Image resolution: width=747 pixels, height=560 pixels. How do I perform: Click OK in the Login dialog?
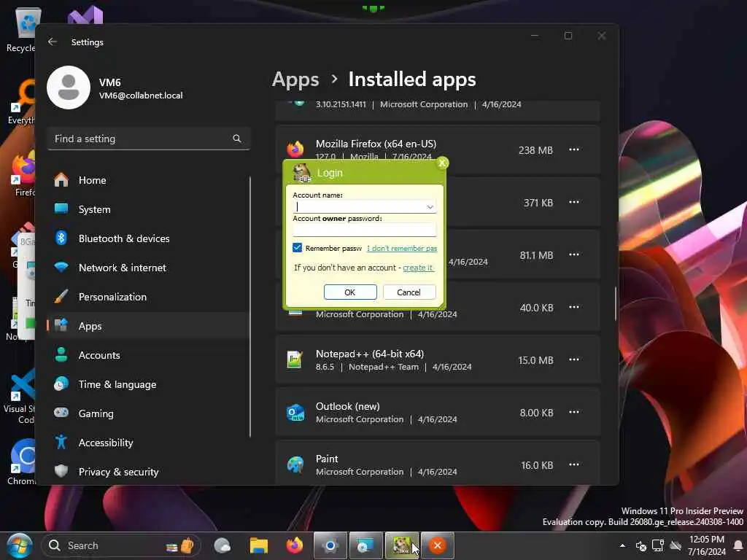tap(350, 292)
